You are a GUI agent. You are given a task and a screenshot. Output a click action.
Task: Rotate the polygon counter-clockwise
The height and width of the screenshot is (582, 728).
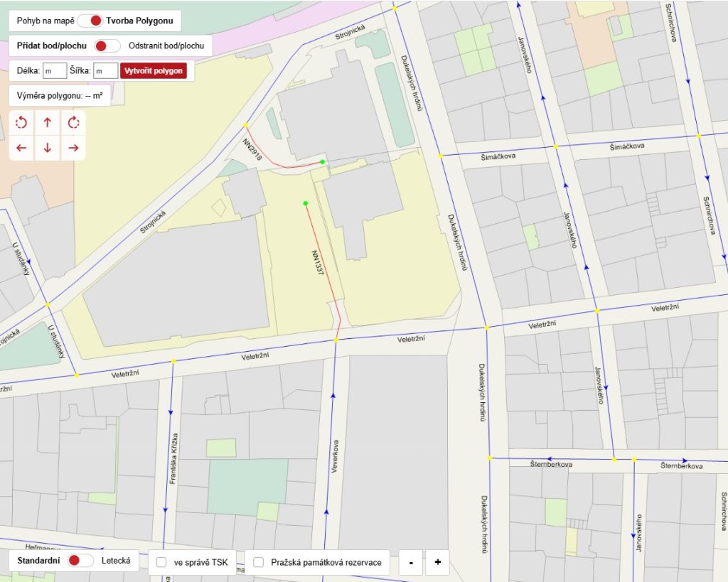[21, 123]
